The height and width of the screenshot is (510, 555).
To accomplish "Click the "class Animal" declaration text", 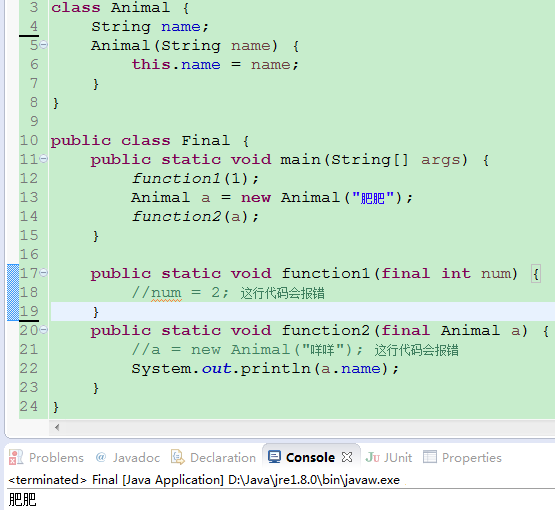I will (110, 8).
